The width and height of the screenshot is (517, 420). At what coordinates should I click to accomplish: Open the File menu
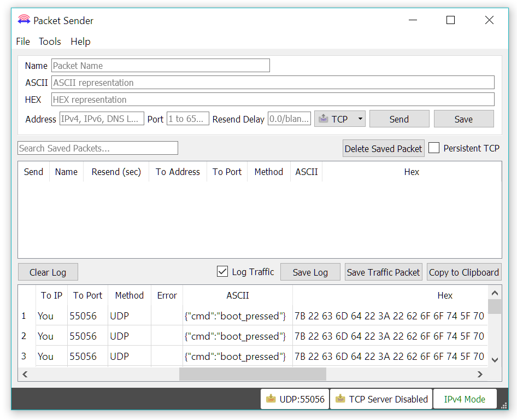(23, 42)
